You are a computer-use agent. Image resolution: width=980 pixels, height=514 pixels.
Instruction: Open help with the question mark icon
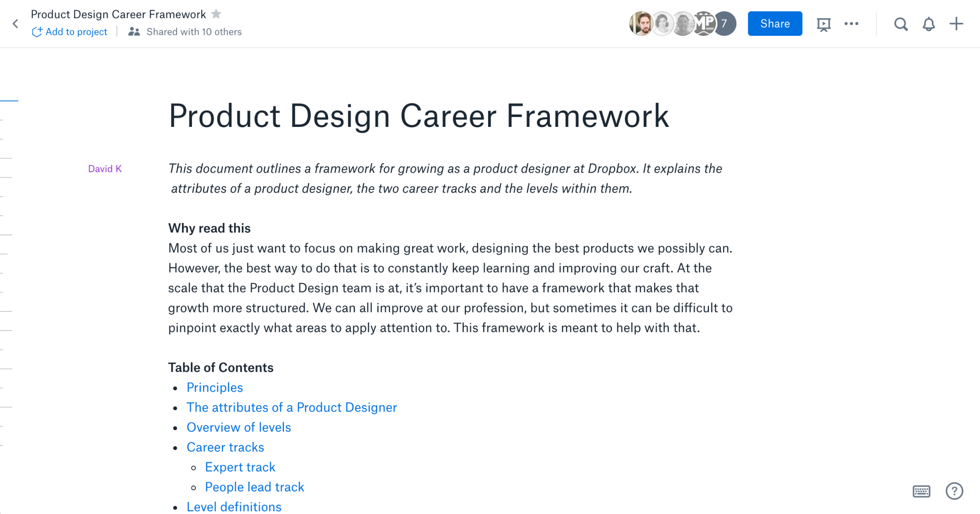pos(954,491)
